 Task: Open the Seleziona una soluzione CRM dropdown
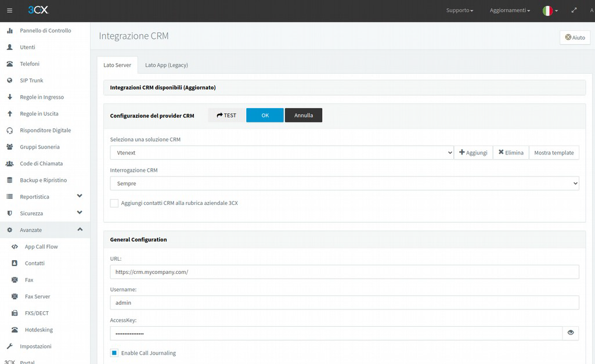point(282,153)
